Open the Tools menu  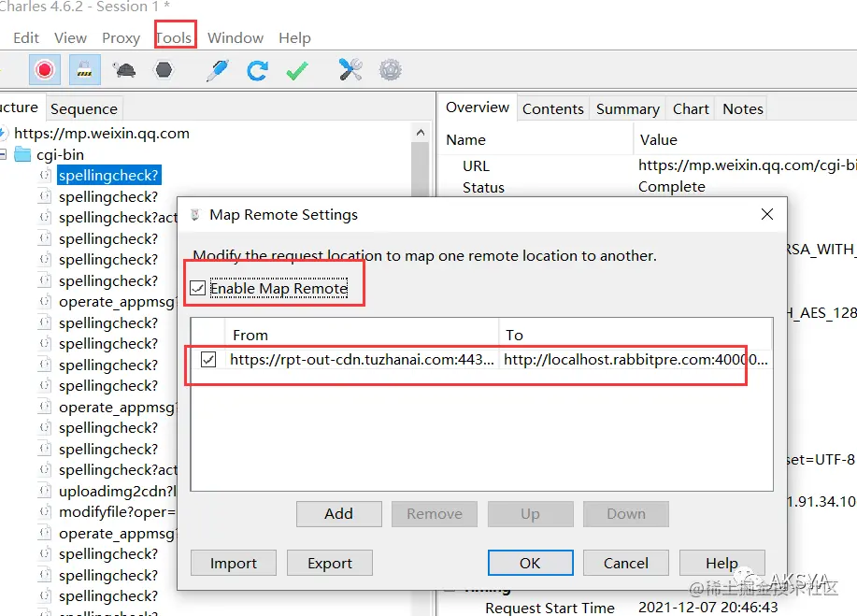[174, 37]
